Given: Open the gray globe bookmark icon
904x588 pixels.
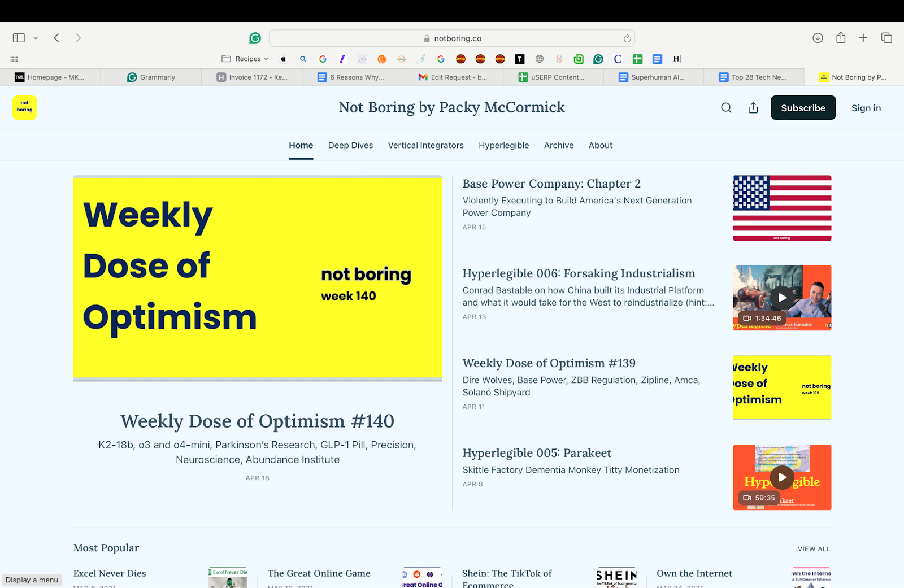Looking at the screenshot, I should (540, 59).
